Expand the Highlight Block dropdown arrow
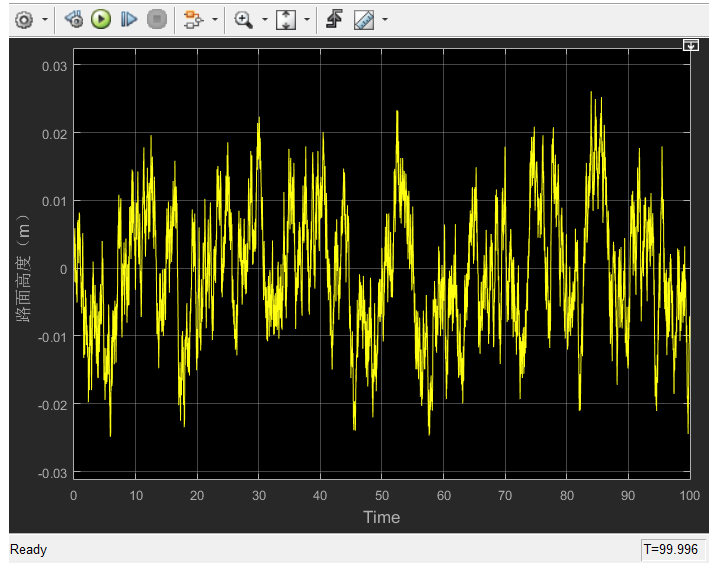 (x=213, y=20)
